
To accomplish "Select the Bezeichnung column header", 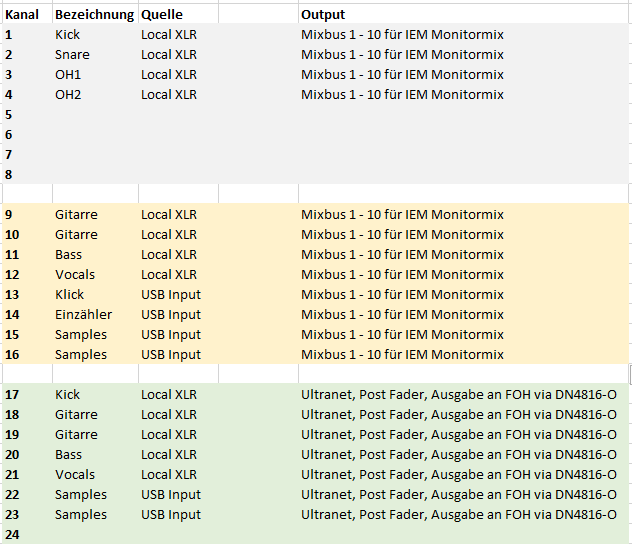I will [x=94, y=15].
